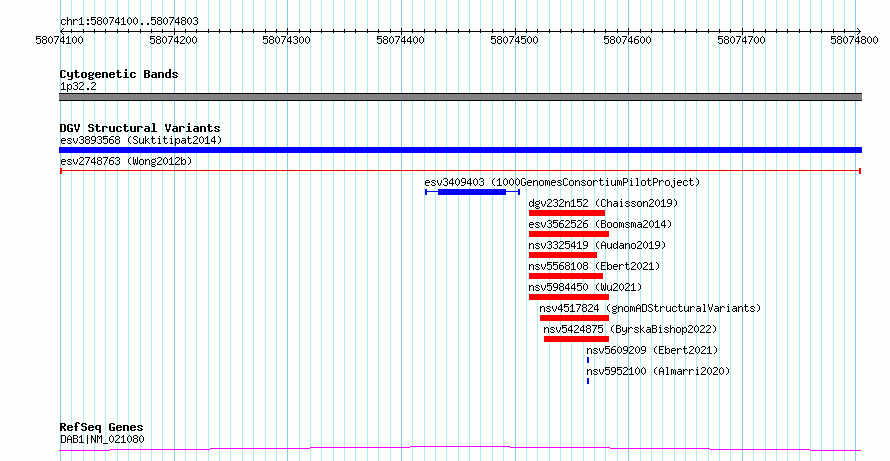Screen dimensions: 890x461
Task: Open dgv232n152 (Chaisson2019) label
Action: 603,203
